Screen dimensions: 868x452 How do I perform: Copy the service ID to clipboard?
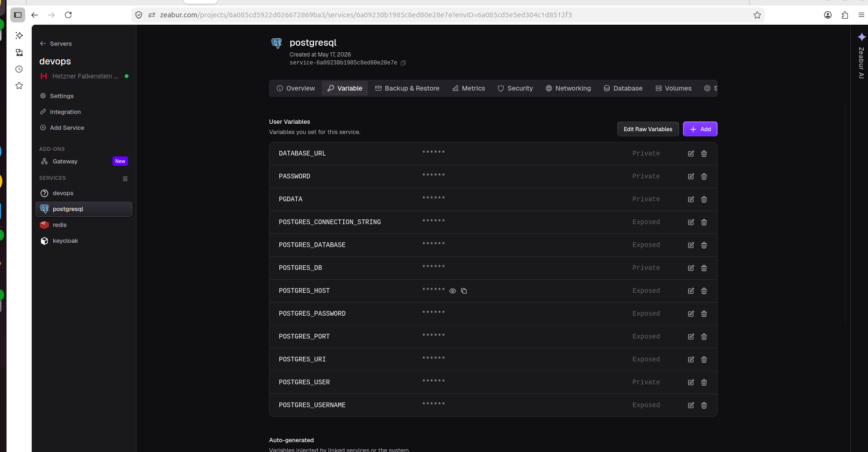[403, 63]
